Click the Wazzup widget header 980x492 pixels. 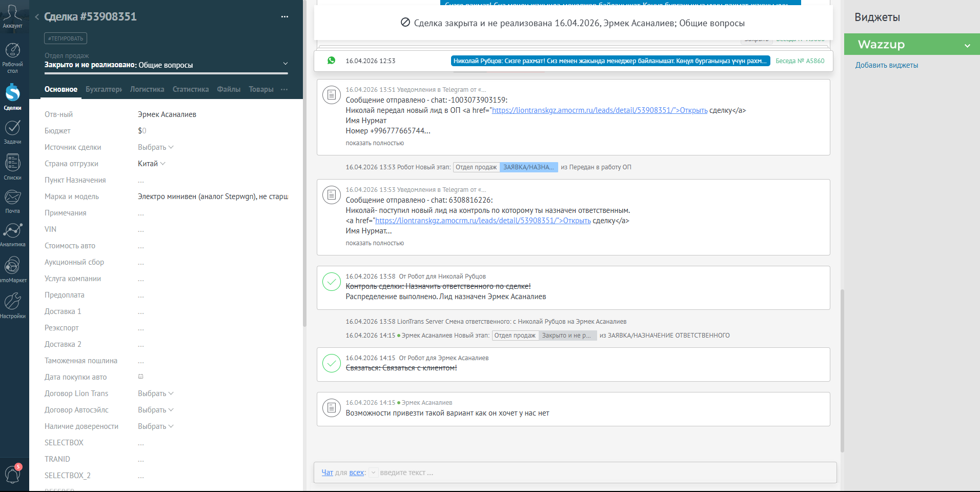tap(912, 45)
